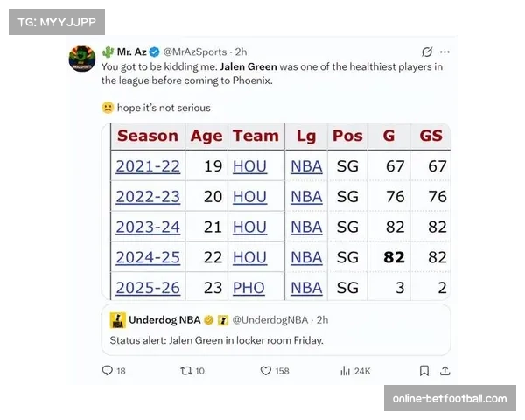Screen dimensions: 525x420
Task: Click the PHO team link
Action: tap(249, 288)
